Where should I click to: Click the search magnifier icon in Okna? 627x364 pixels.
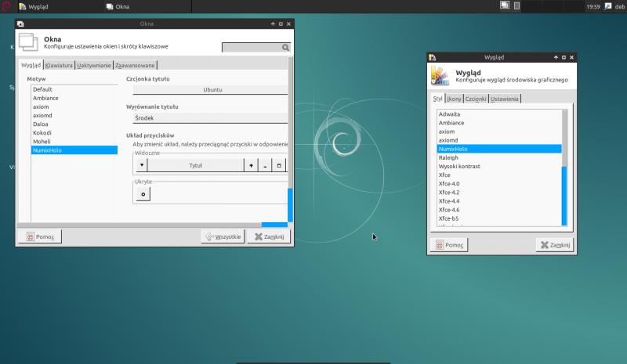point(286,48)
